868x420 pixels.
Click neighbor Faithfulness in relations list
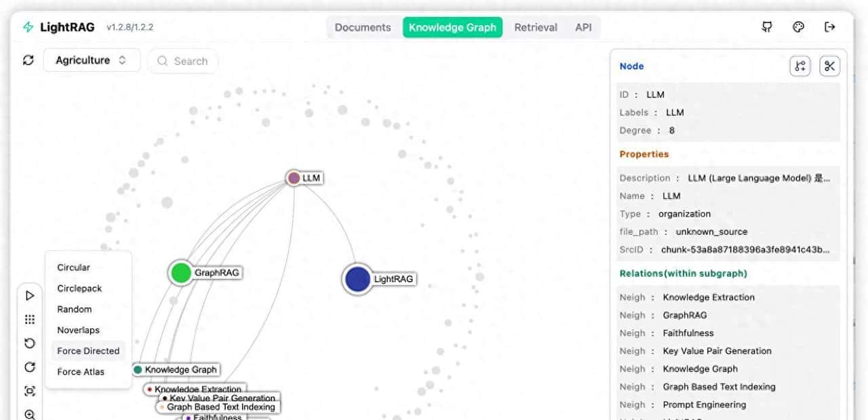(x=688, y=333)
